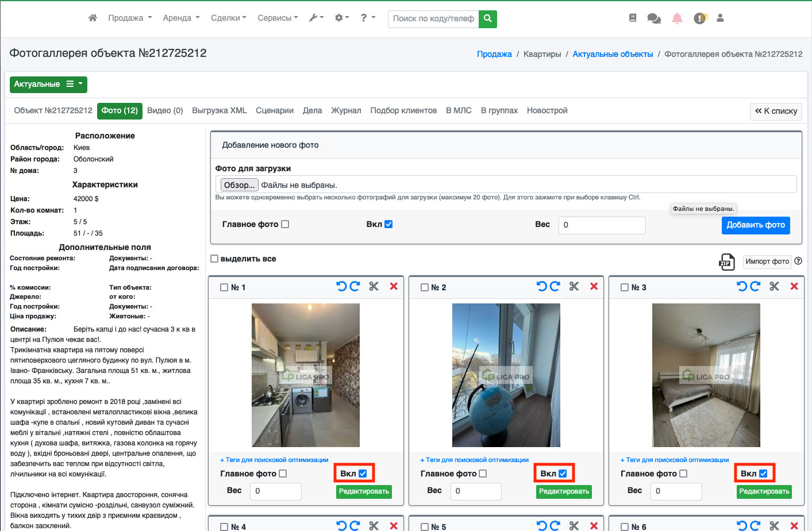The height and width of the screenshot is (531, 812).
Task: Click the 'Добавить фото' button
Action: point(756,225)
